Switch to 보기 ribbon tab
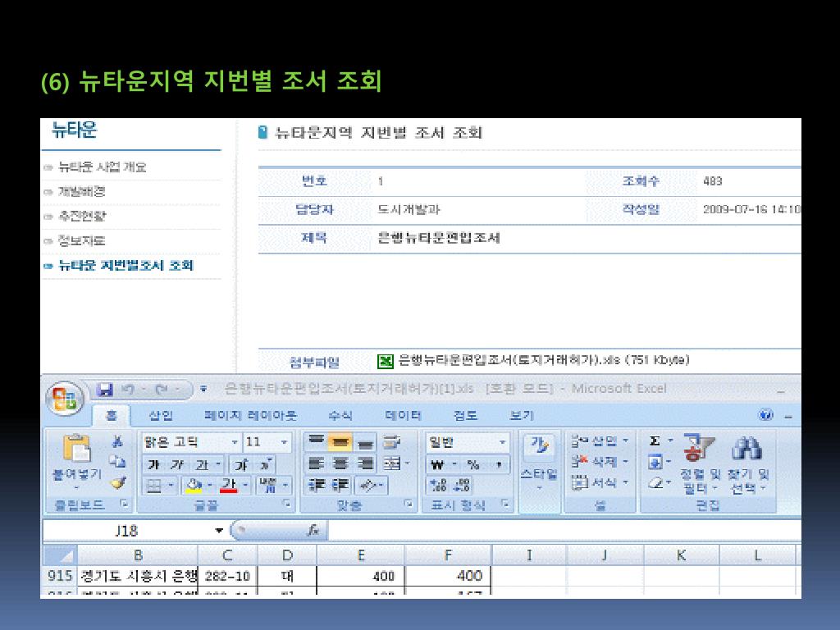 pyautogui.click(x=521, y=416)
